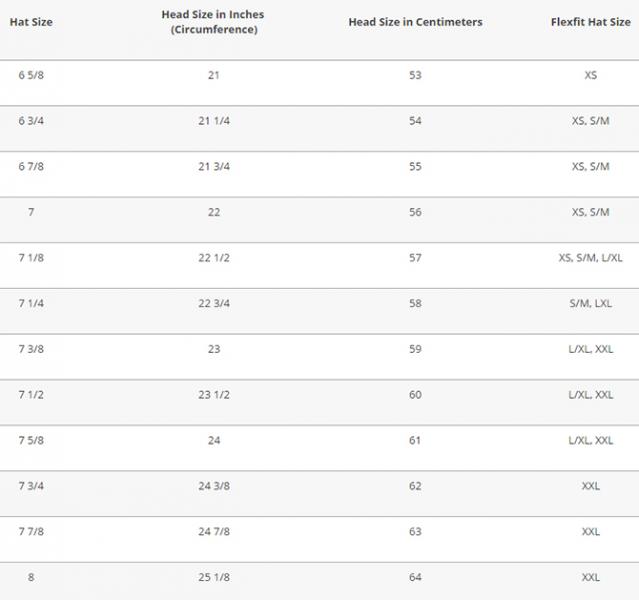The image size is (639, 600).
Task: Click the Flexfit Hat Size header
Action: click(x=591, y=22)
